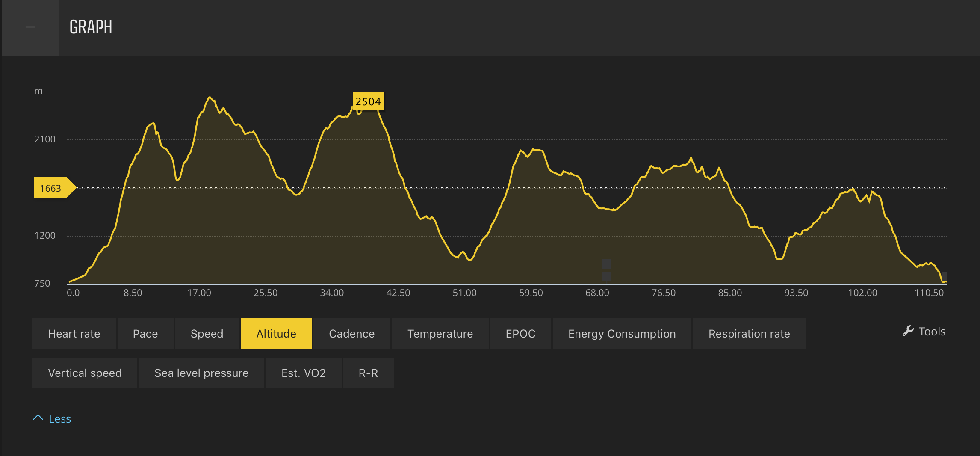This screenshot has width=980, height=456.
Task: Toggle the Speed graph
Action: pyautogui.click(x=207, y=334)
